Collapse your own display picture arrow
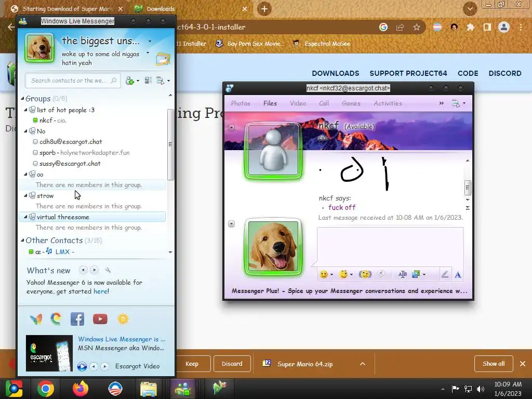 (231, 223)
